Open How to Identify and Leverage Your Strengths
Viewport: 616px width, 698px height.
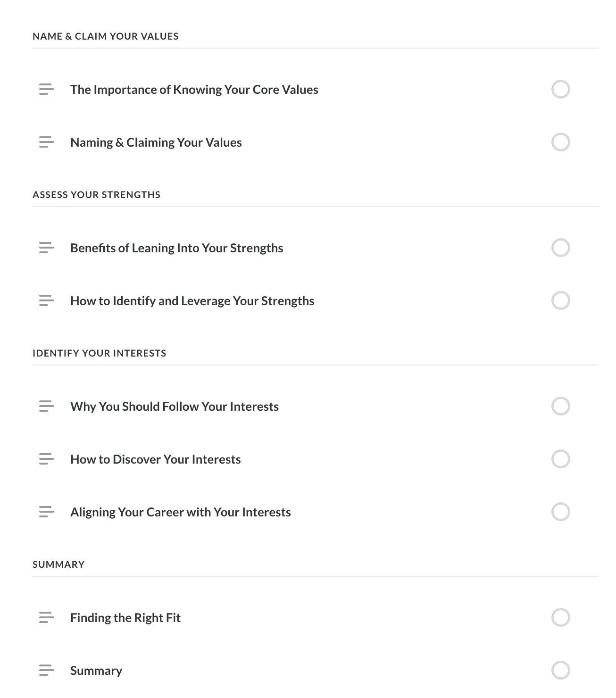pos(192,301)
